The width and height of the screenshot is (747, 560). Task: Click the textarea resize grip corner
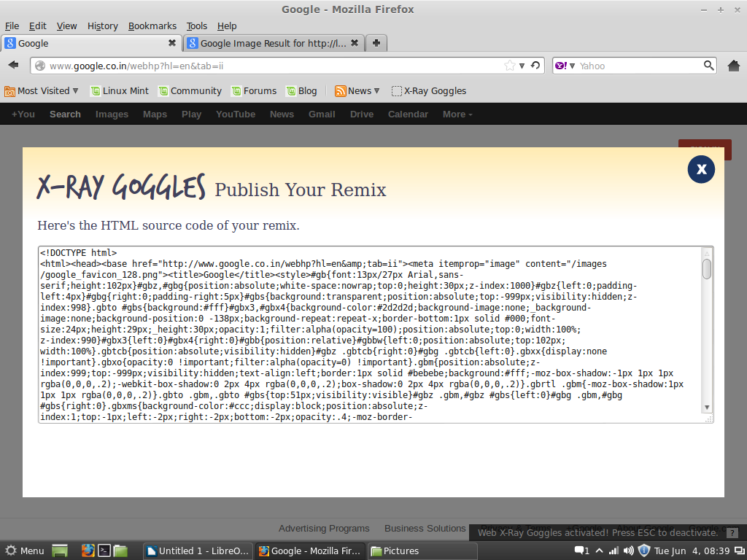(709, 419)
